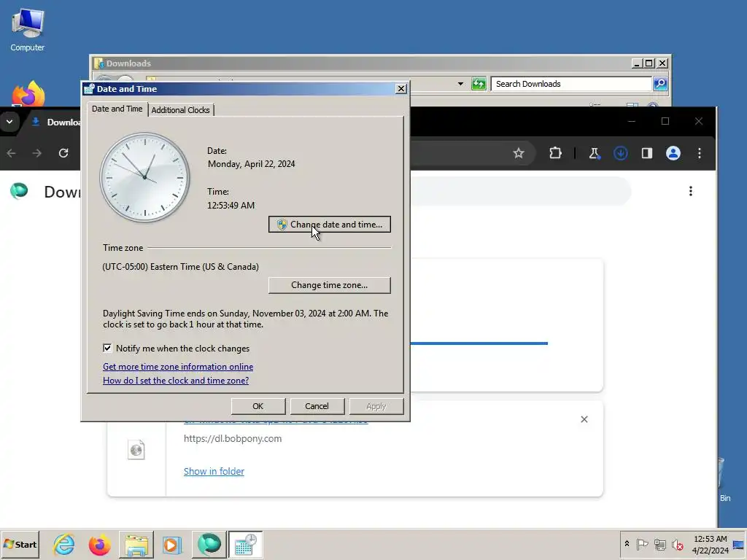Go forward in browser
Image resolution: width=747 pixels, height=560 pixels.
pos(36,153)
